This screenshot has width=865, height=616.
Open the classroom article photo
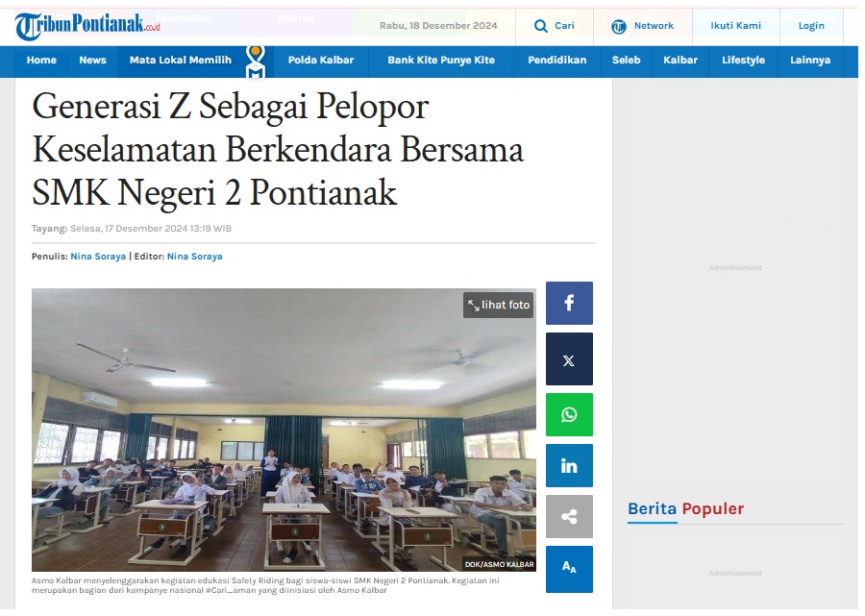(284, 430)
